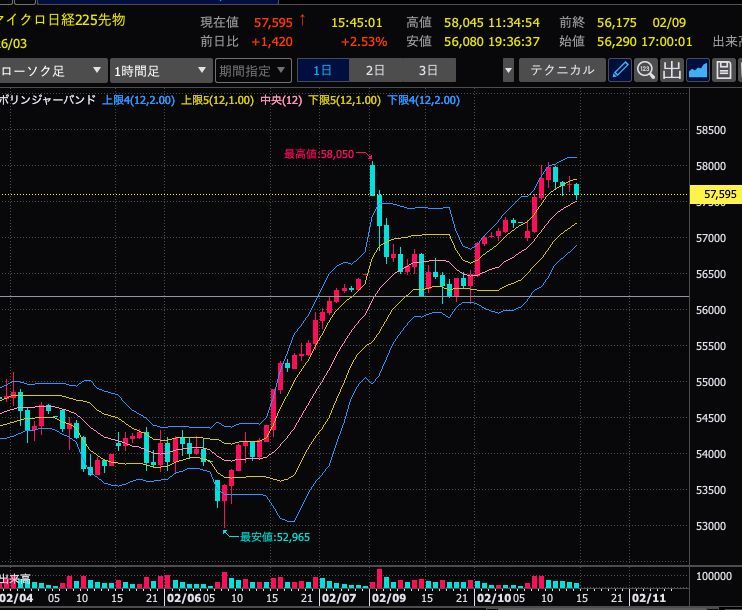Screen dimensions: 742x610
Task: Open the 期間指定 period dropdown
Action: click(x=253, y=71)
